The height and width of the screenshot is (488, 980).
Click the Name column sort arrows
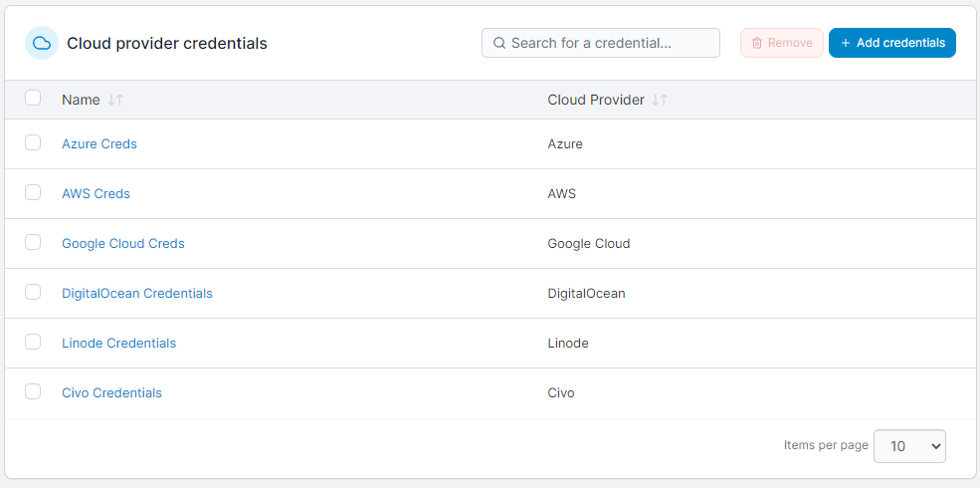click(115, 100)
